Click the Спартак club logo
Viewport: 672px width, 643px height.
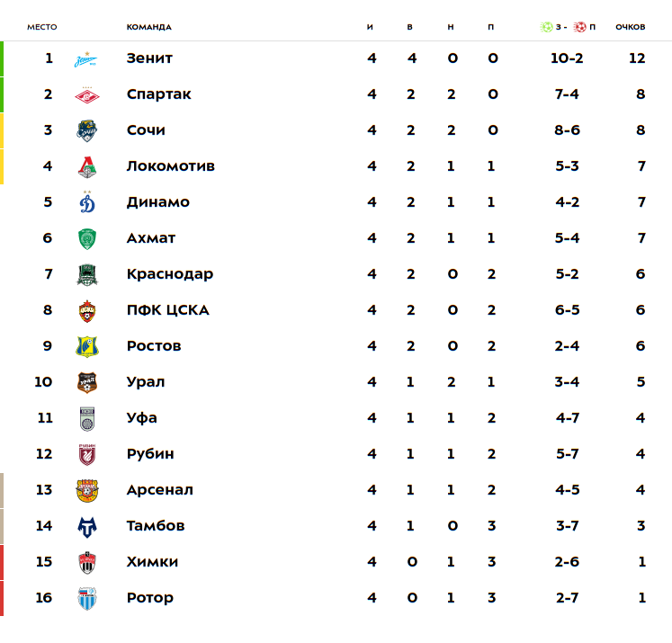point(87,95)
